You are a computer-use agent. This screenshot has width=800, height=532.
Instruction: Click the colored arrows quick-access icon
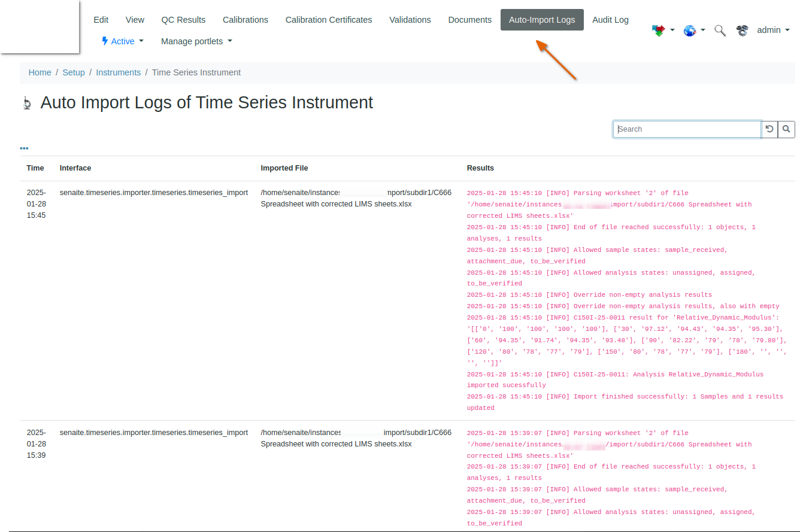(x=659, y=31)
